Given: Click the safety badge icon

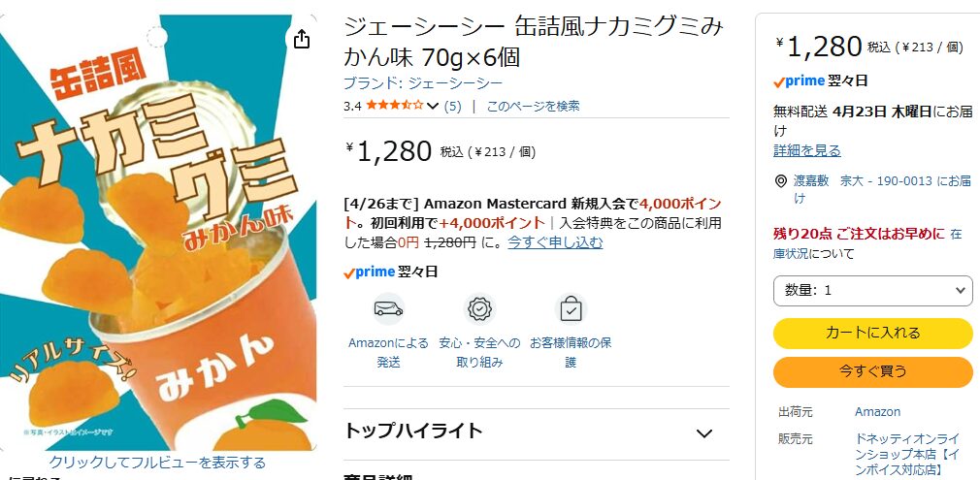Looking at the screenshot, I should 479,308.
